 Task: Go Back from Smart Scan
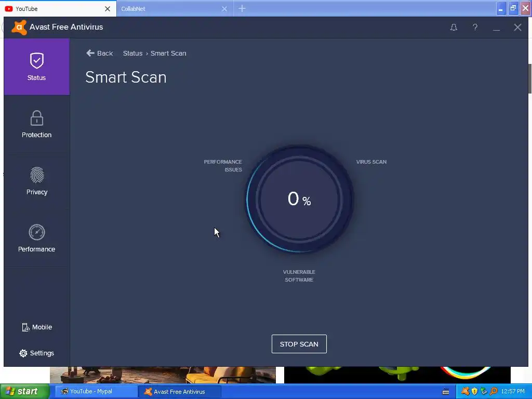tap(99, 54)
